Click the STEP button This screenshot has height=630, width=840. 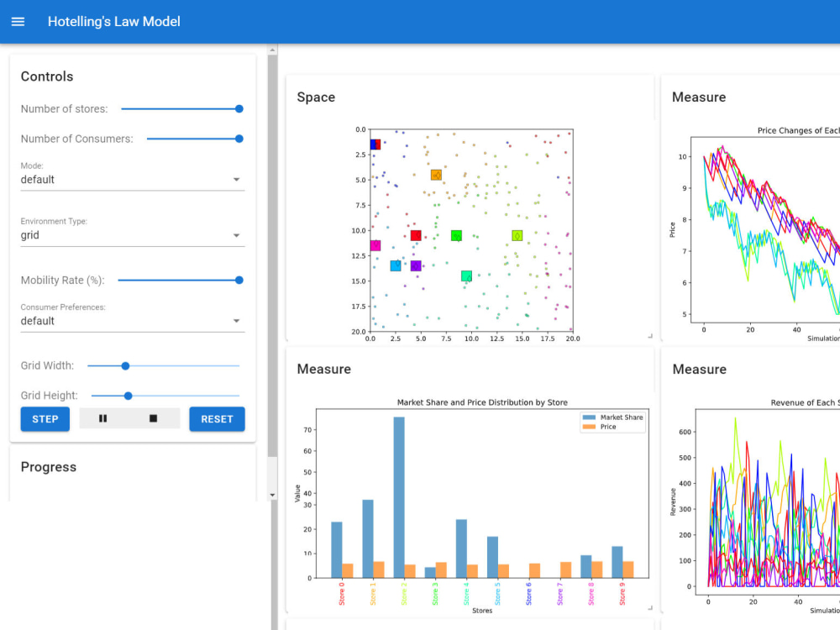point(45,419)
